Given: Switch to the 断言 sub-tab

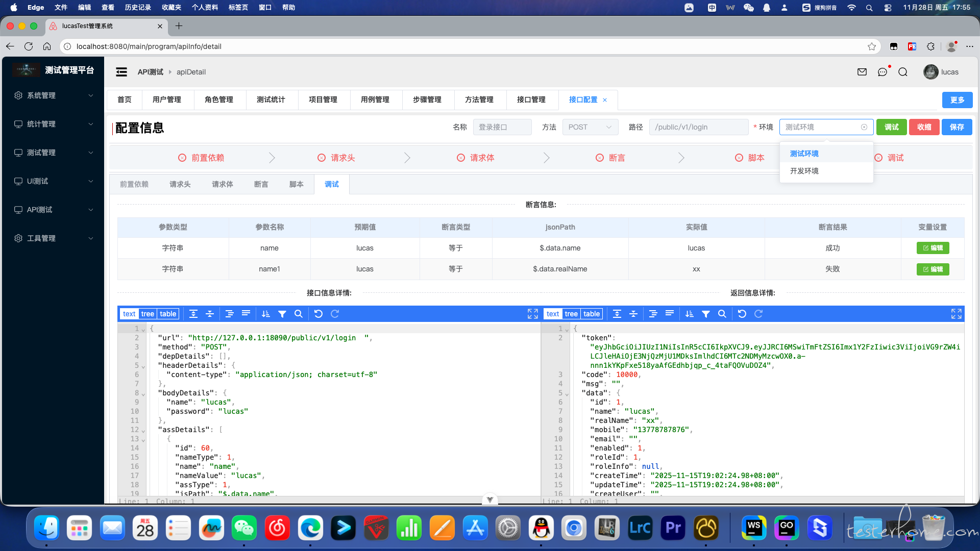Looking at the screenshot, I should [x=261, y=184].
